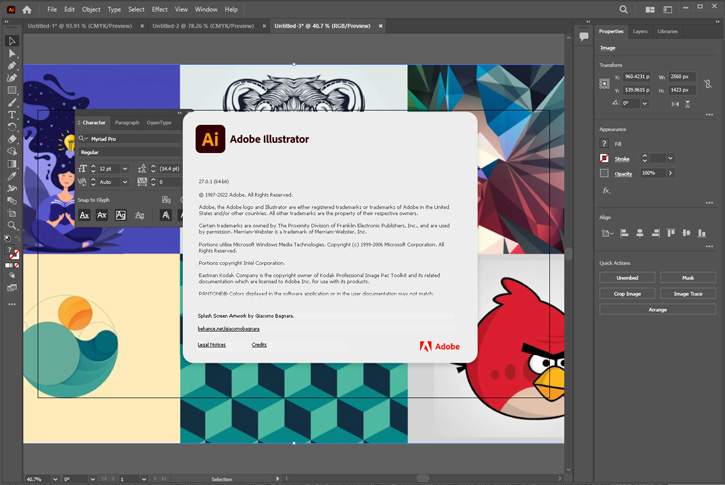Select the Selection tool arrow
Image resolution: width=725 pixels, height=485 pixels.
point(12,41)
